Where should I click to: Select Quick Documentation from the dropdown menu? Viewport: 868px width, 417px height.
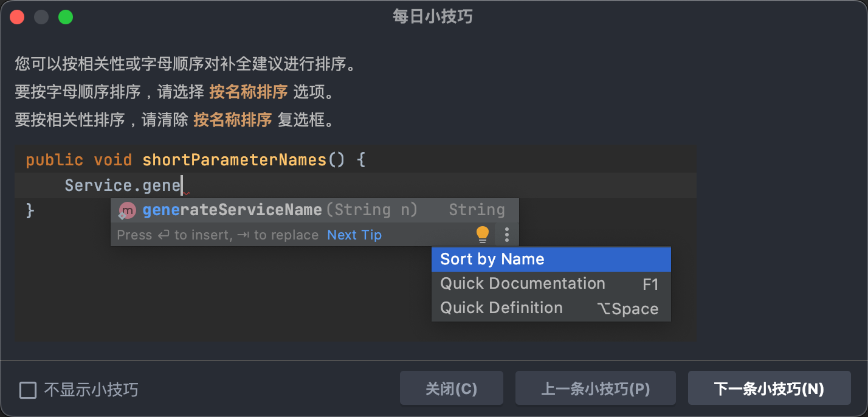(523, 283)
